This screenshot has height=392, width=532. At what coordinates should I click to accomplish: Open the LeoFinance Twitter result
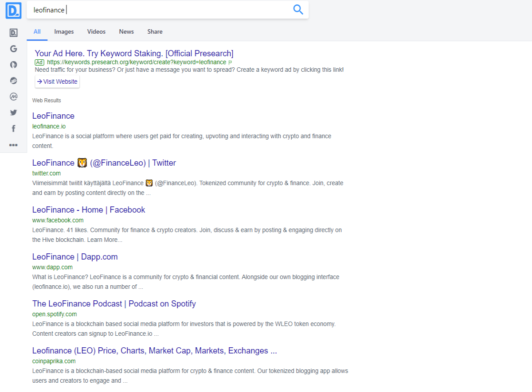[104, 163]
